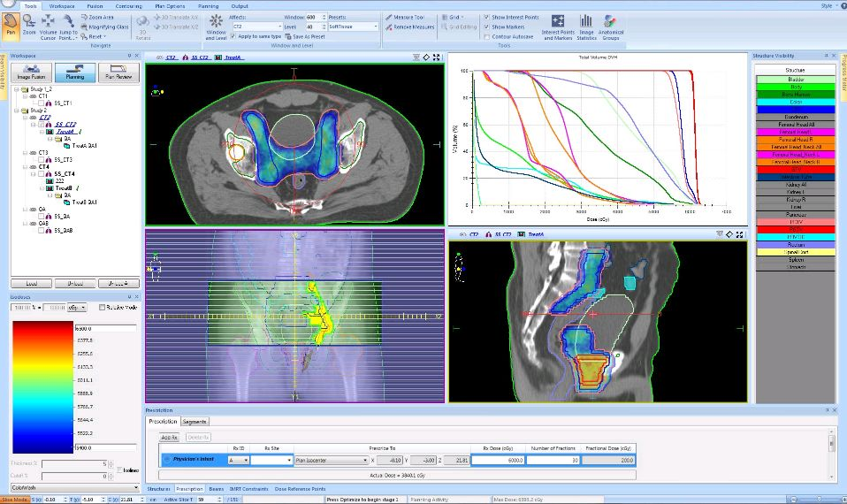Click the Add Rx button

tap(169, 437)
